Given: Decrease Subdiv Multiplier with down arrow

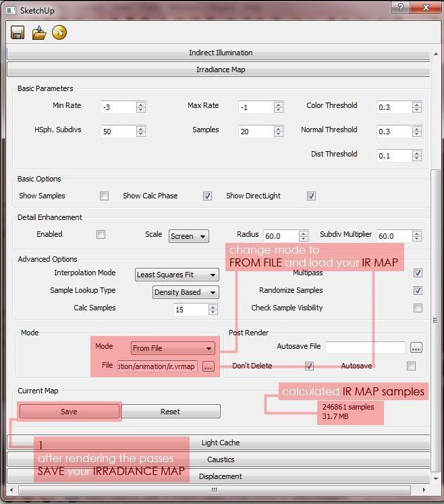Looking at the screenshot, I should coord(417,239).
